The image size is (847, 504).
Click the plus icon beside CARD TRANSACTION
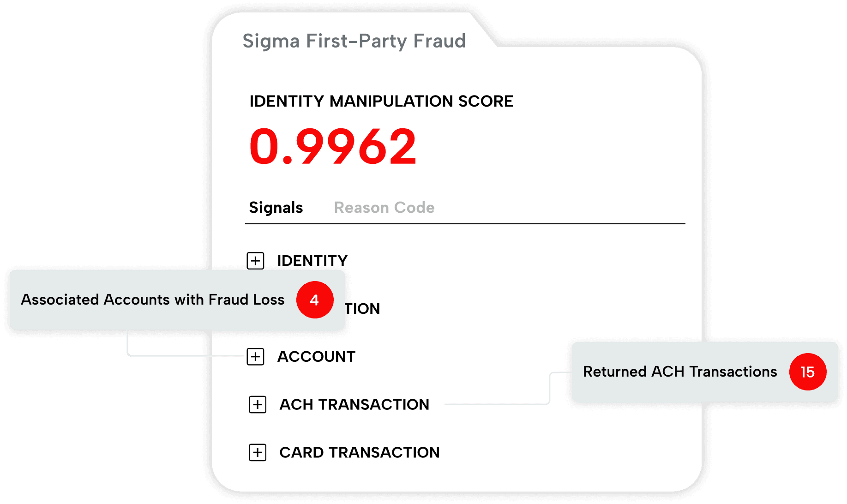[x=257, y=452]
